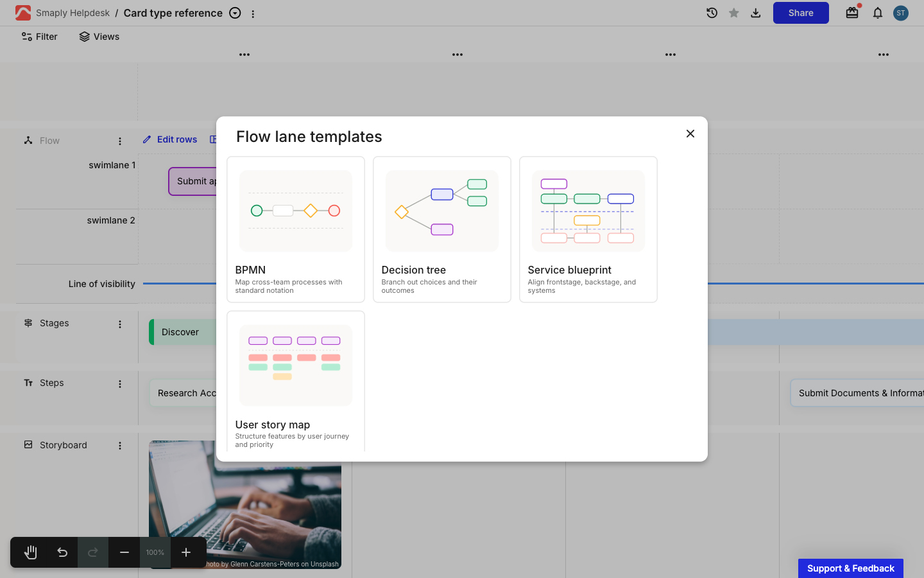
Task: Click the Smaply logo icon
Action: point(23,13)
